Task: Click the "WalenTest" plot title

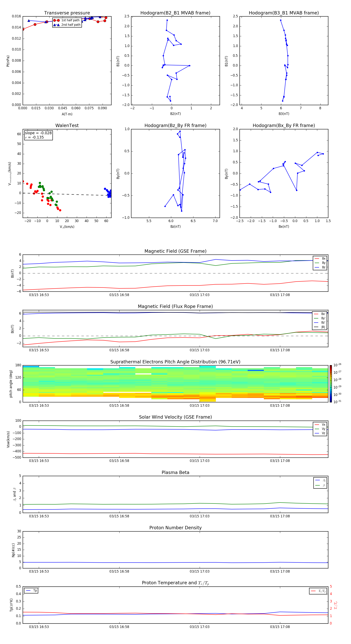Action: [67, 125]
